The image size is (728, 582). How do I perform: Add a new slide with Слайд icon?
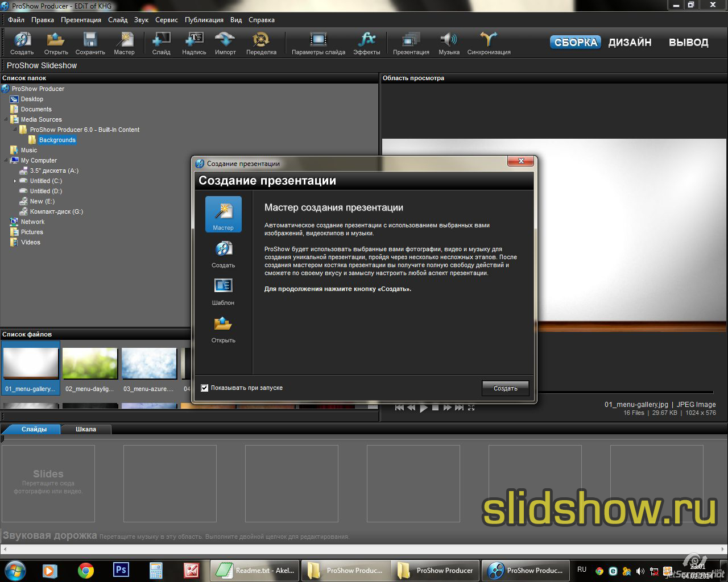pos(161,44)
